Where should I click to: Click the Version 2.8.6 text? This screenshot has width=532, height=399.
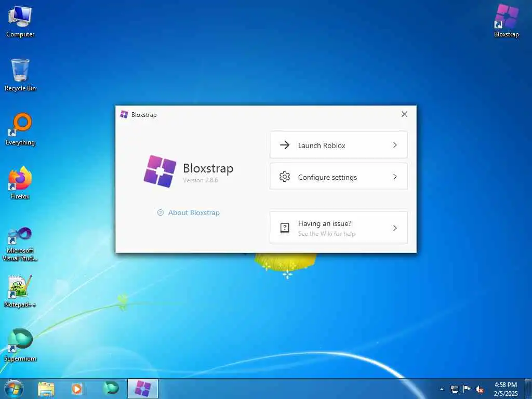click(201, 180)
